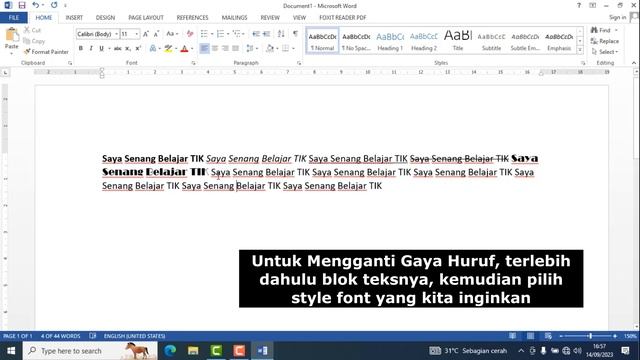Open the Multilevel List dropdown
Viewport: 640px width, 360px height.
click(x=244, y=34)
